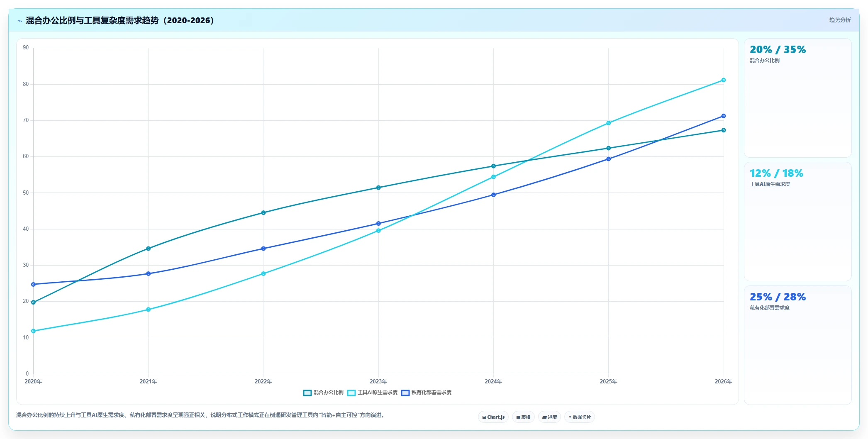Select the 工具AI原生需求度 point at 2025年
The height and width of the screenshot is (439, 868).
[x=609, y=123]
